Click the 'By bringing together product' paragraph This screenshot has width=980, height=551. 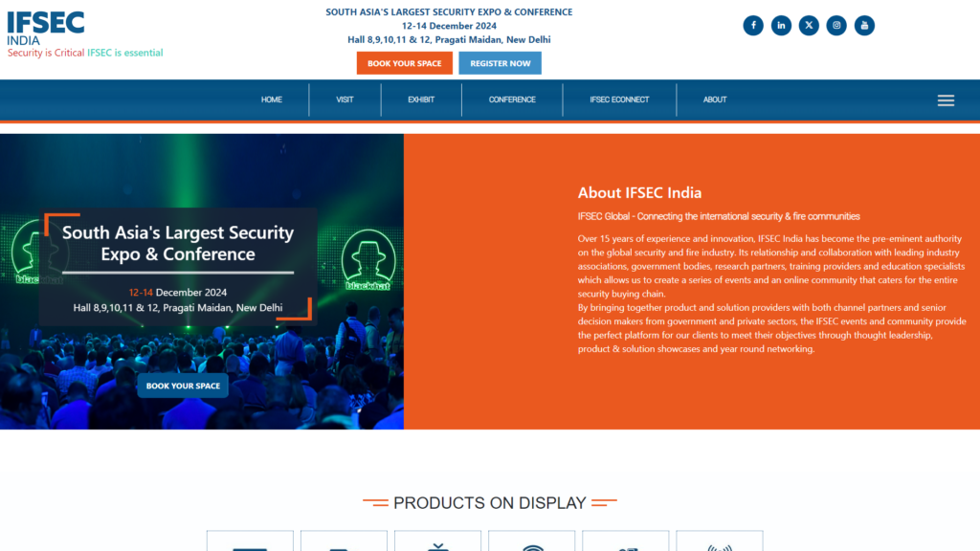point(772,328)
